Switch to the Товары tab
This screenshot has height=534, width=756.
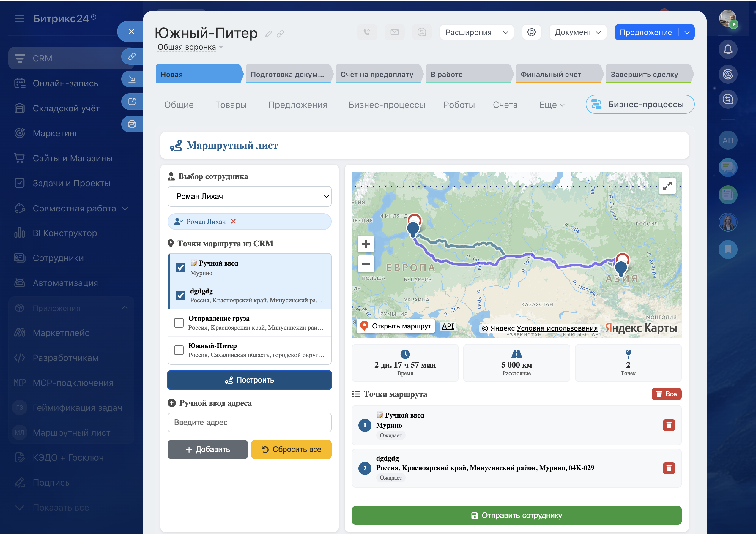(231, 105)
